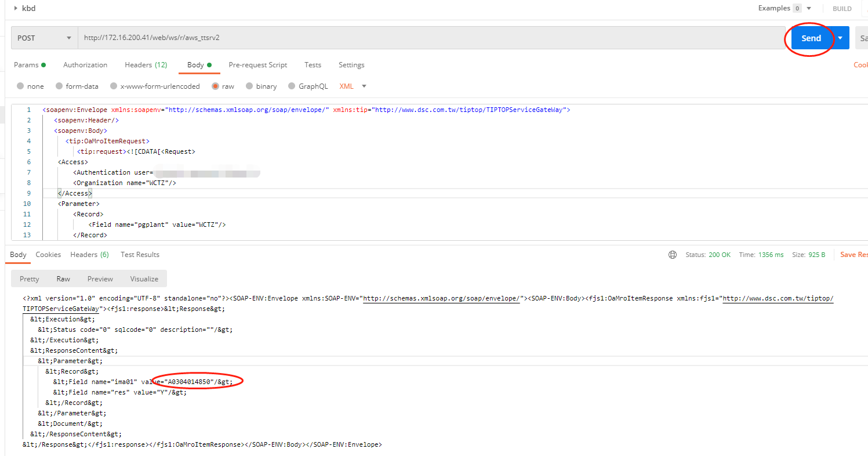Switch to the Test Results tab
Screen dimensions: 868x456
pyautogui.click(x=140, y=255)
